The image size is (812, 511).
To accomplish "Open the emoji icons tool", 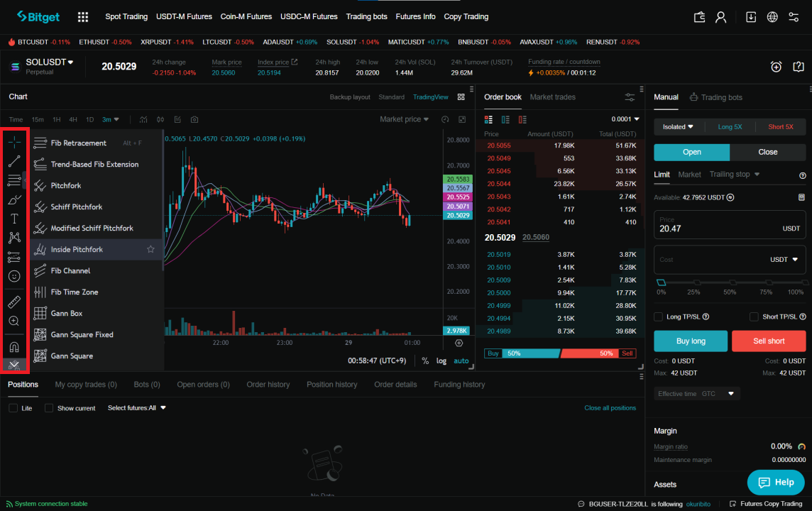I will pyautogui.click(x=14, y=276).
